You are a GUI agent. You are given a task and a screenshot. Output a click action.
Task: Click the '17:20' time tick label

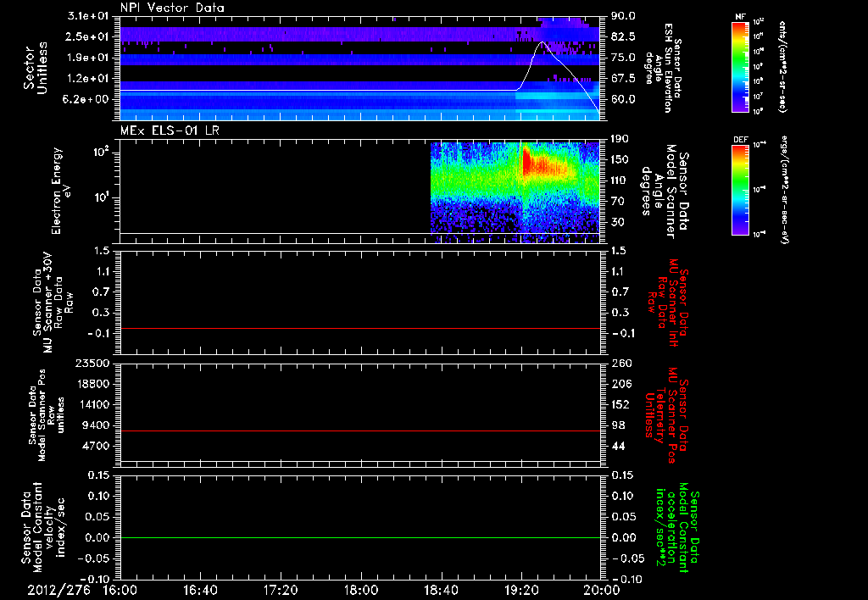(281, 590)
